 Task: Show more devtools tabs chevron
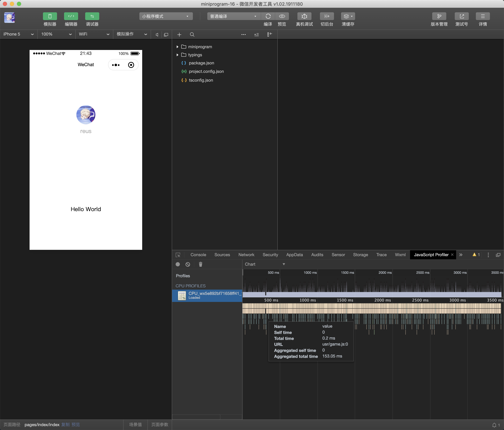[x=461, y=255]
